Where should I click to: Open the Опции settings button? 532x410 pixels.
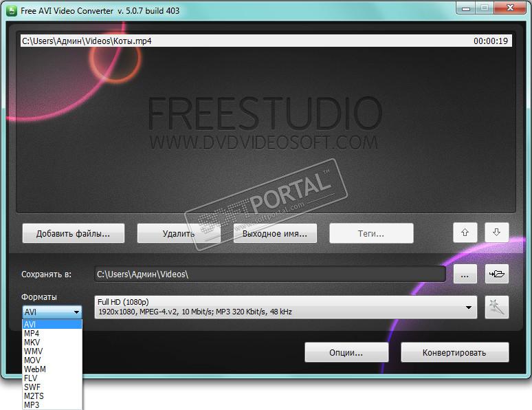tap(346, 353)
